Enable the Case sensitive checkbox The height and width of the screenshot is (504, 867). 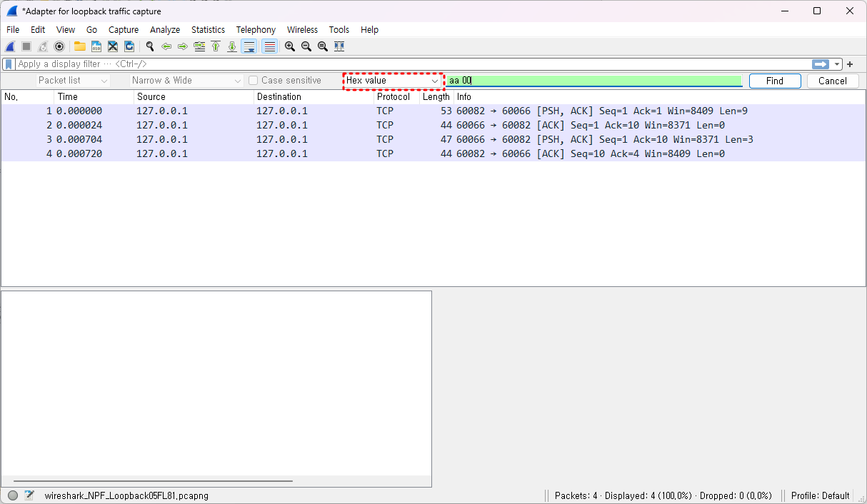[x=253, y=81]
